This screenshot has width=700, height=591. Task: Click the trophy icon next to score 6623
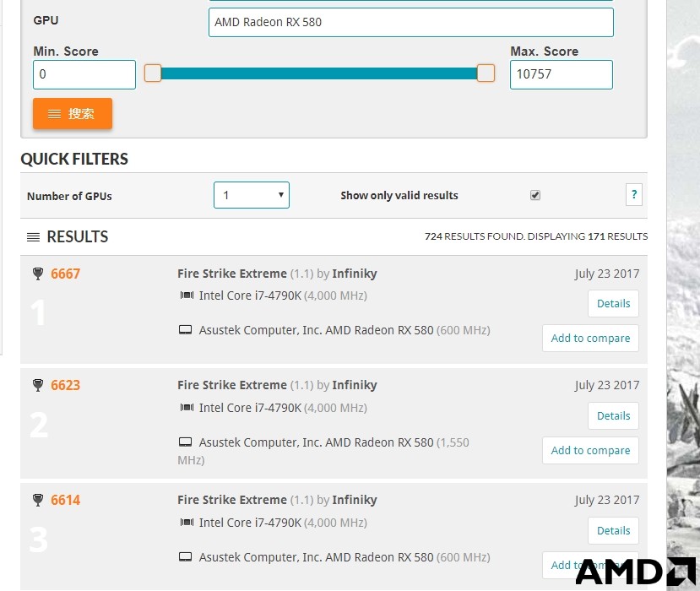(x=38, y=385)
